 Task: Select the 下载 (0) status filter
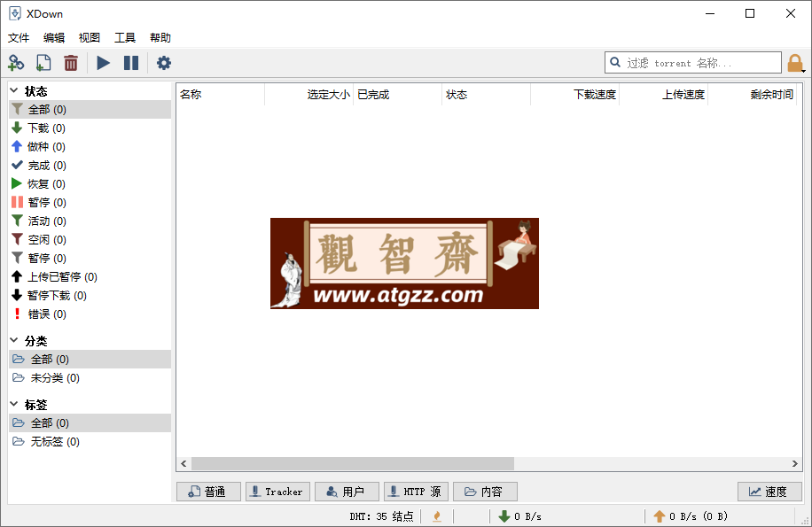90,128
